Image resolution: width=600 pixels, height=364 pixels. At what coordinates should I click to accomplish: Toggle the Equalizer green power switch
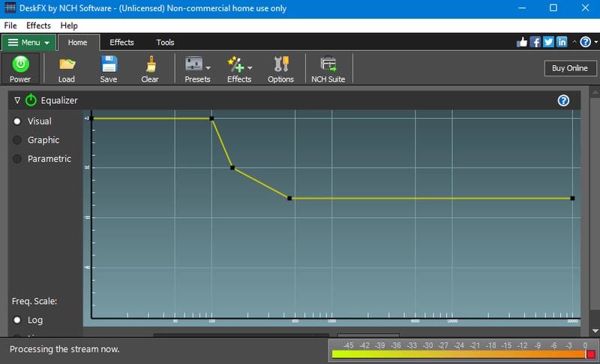click(x=31, y=100)
